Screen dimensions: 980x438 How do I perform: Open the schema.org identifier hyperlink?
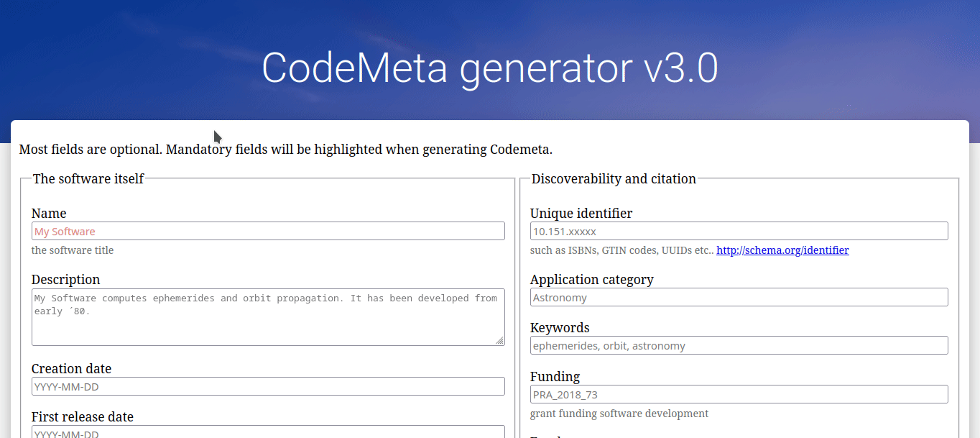tap(782, 250)
